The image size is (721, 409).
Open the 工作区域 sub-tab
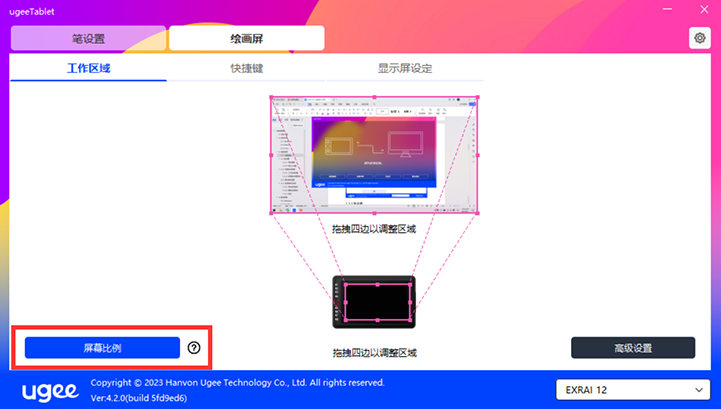tap(88, 69)
